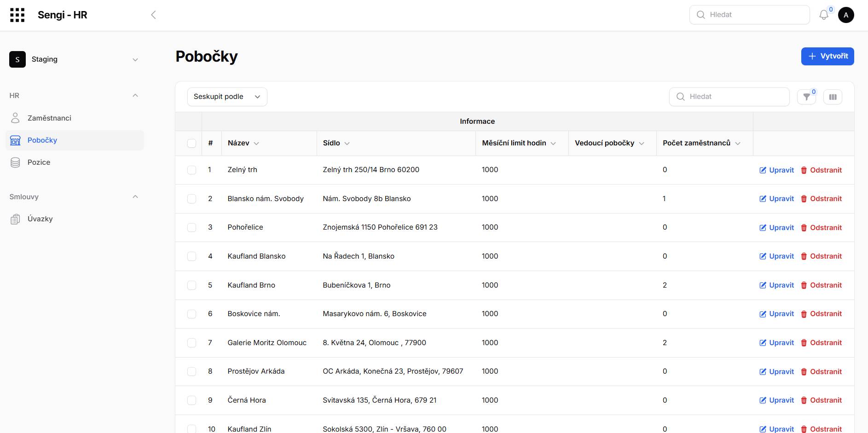Click the address 'Masarykovo nám. 6, Boskovice'
Image resolution: width=868 pixels, height=433 pixels.
[x=375, y=314]
